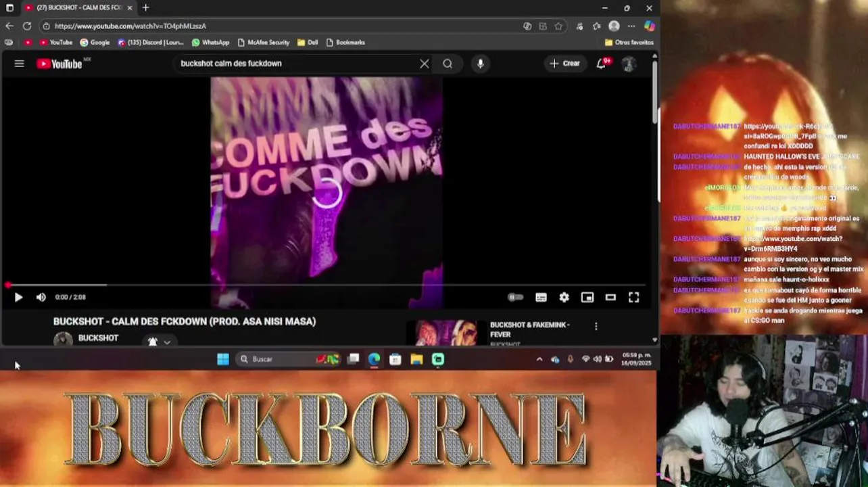Reload the browser page
Viewport: 868px width, 487px height.
pyautogui.click(x=27, y=26)
